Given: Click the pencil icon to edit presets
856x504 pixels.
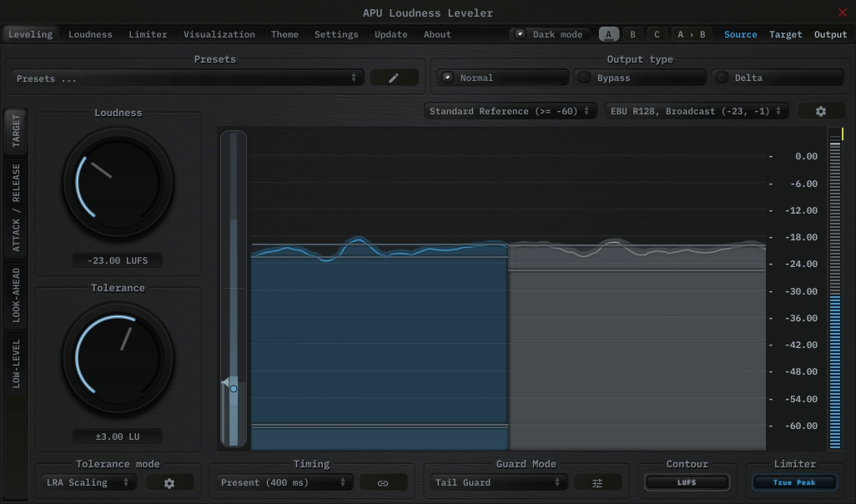Looking at the screenshot, I should 394,77.
